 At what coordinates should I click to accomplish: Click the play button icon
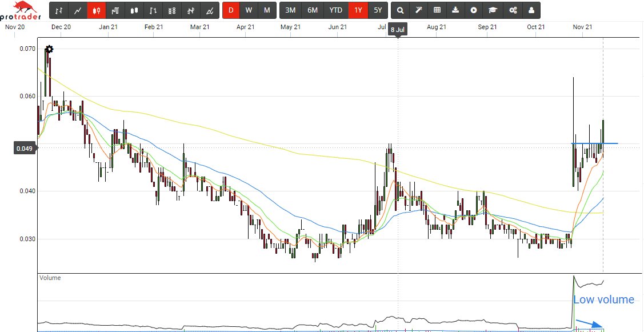pyautogui.click(x=474, y=10)
